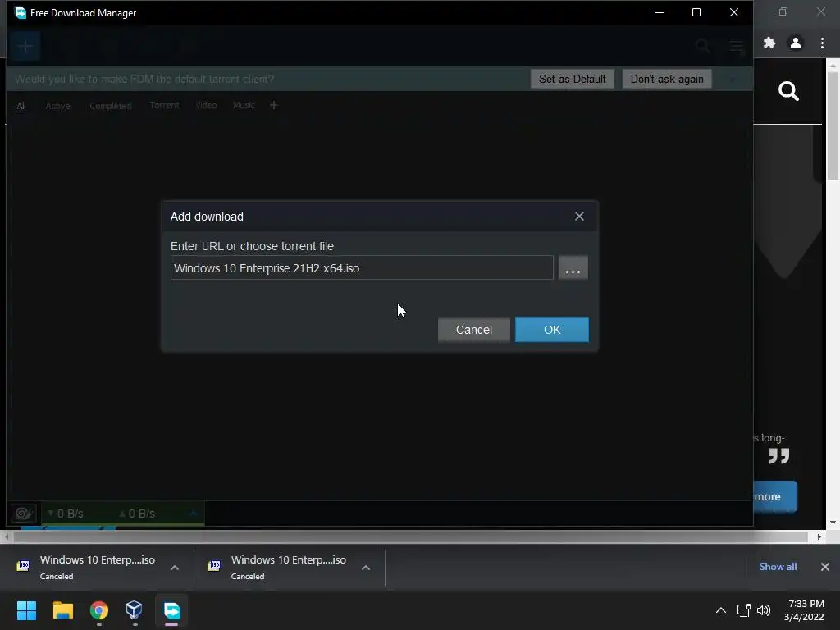This screenshot has height=630, width=840.
Task: Maximize the Free Download Manager window
Action: pos(696,12)
